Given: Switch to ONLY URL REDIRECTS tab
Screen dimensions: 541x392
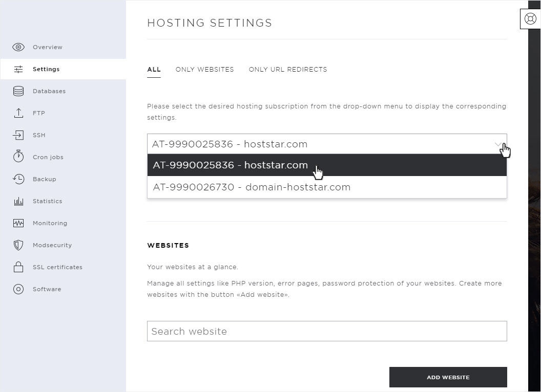Looking at the screenshot, I should (288, 69).
